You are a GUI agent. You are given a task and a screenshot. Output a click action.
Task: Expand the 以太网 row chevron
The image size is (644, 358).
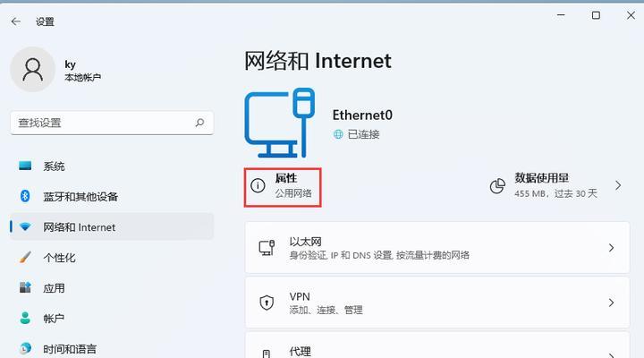point(612,247)
